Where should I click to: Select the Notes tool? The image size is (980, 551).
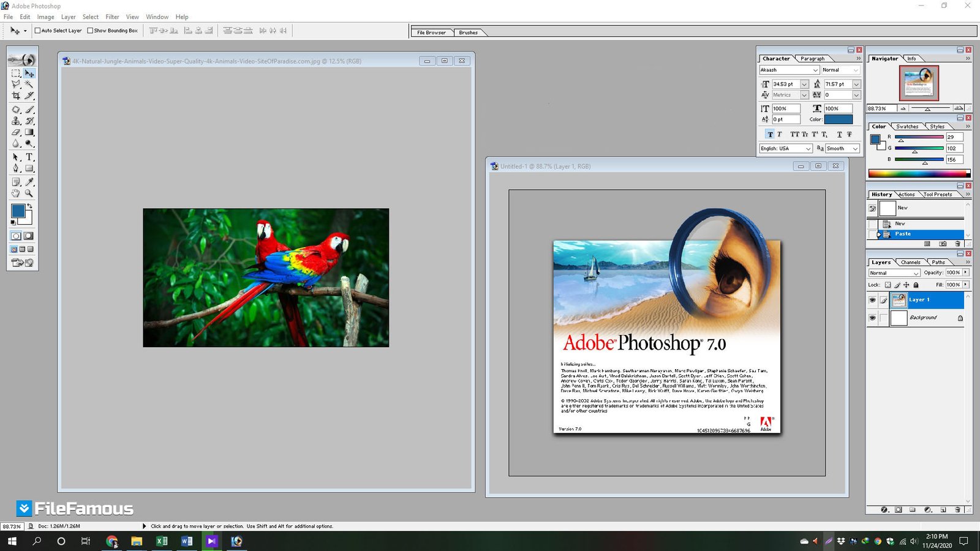(x=16, y=182)
